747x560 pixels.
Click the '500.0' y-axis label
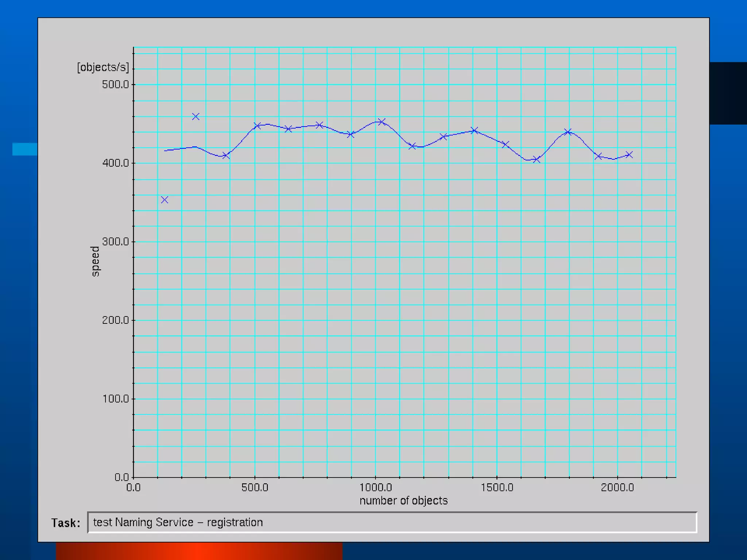tap(115, 85)
